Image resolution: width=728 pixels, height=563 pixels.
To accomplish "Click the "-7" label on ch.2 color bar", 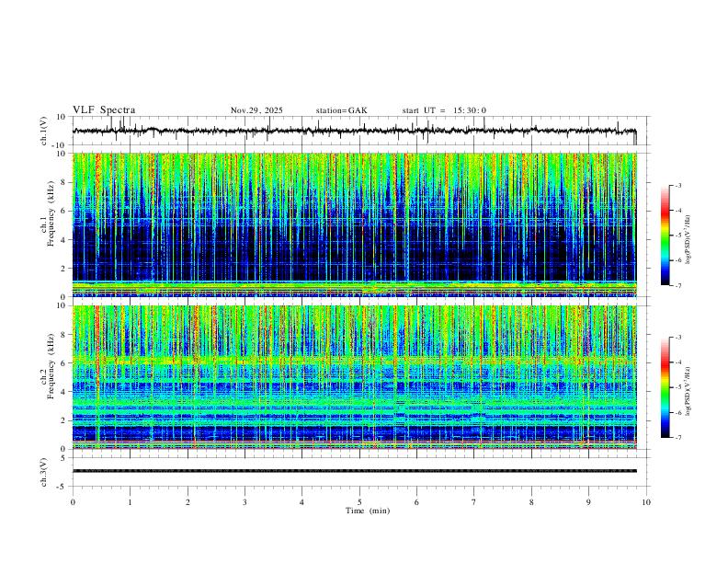I will click(678, 438).
